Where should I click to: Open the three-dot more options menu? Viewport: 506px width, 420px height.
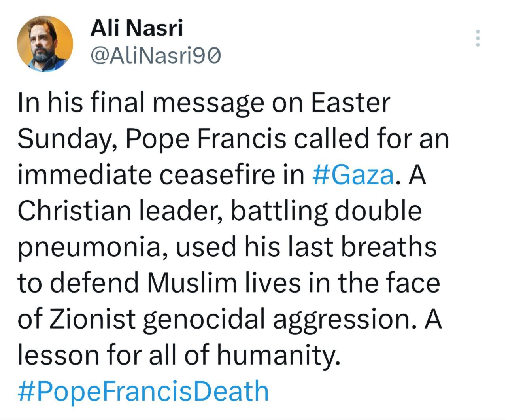(478, 38)
